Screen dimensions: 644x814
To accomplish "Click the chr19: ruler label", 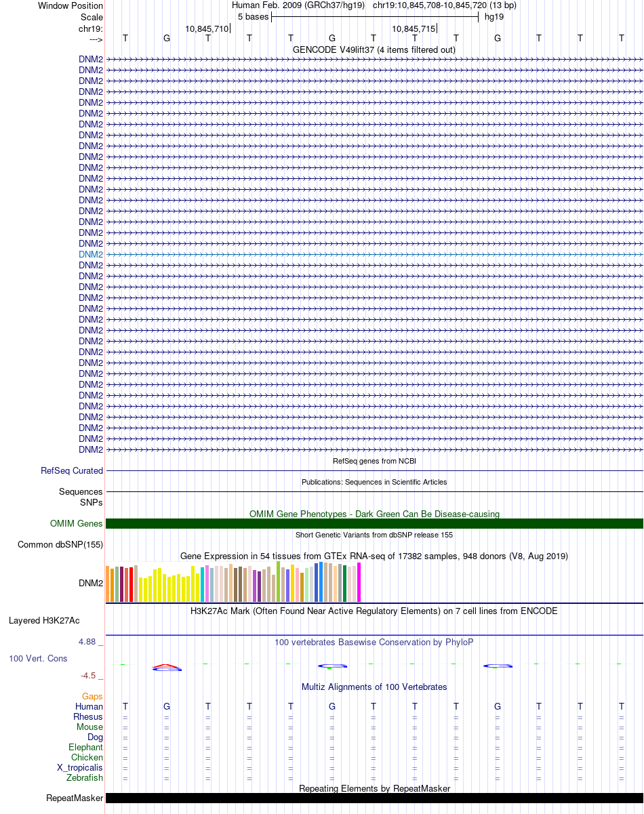I will [x=91, y=28].
